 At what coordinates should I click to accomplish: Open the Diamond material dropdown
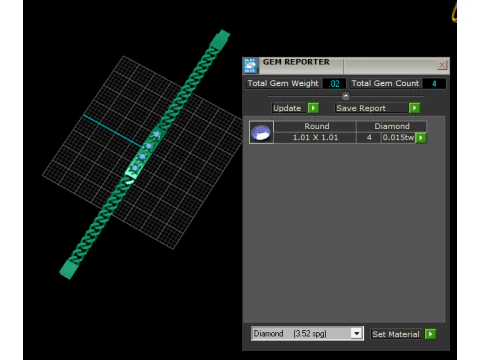click(307, 333)
